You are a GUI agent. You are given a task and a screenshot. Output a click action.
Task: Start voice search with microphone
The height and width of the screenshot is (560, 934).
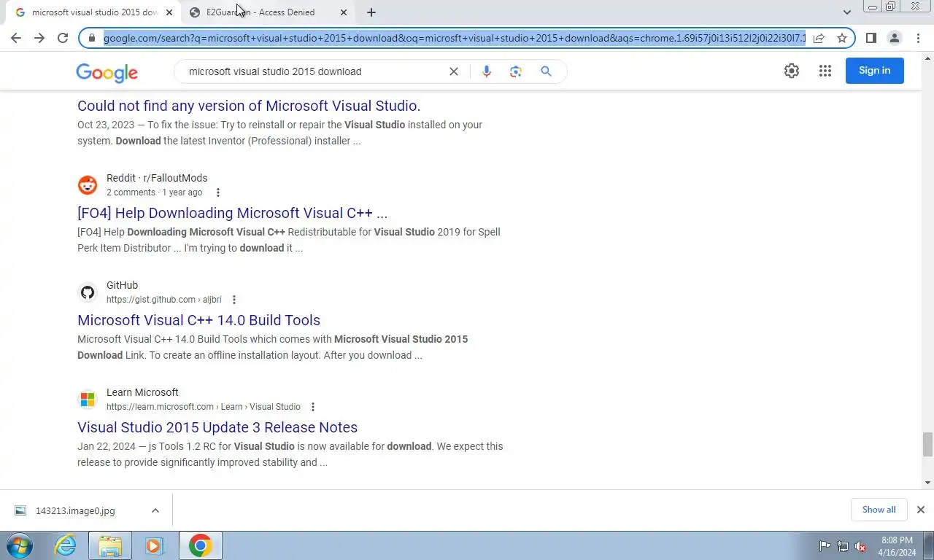(487, 71)
